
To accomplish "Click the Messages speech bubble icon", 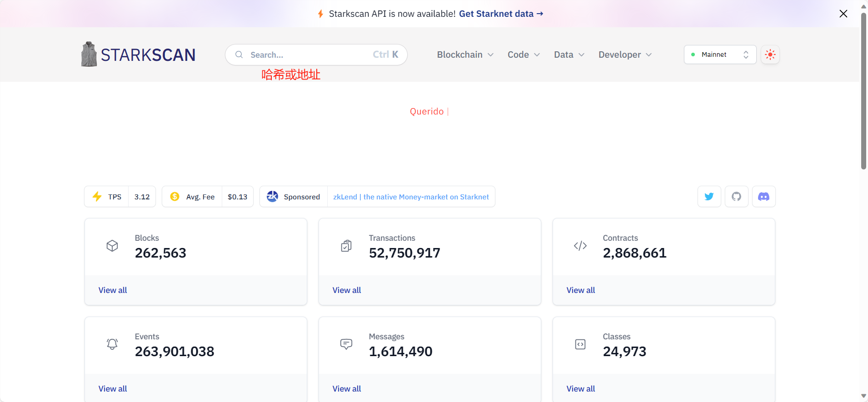I will tap(346, 344).
